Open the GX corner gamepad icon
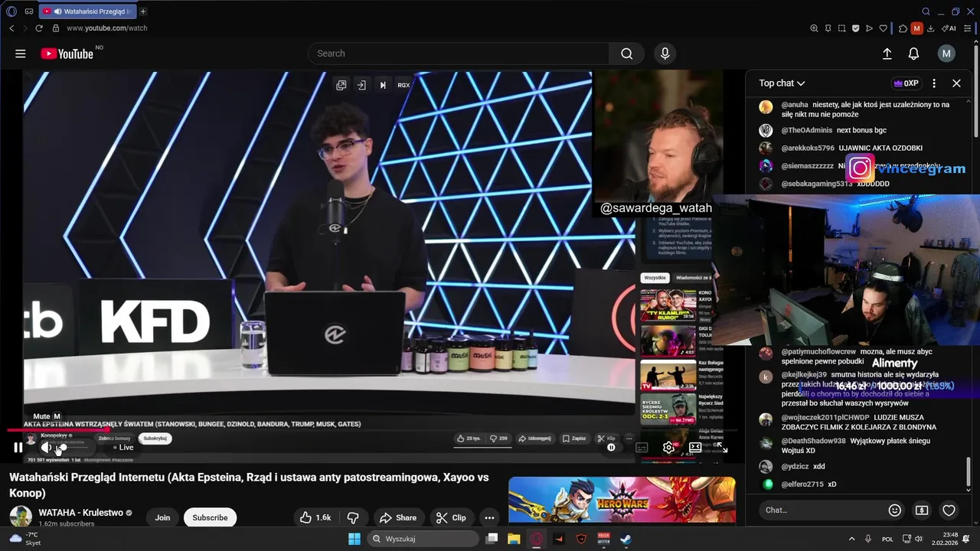Screen dimensions: 980x551 coord(28,11)
